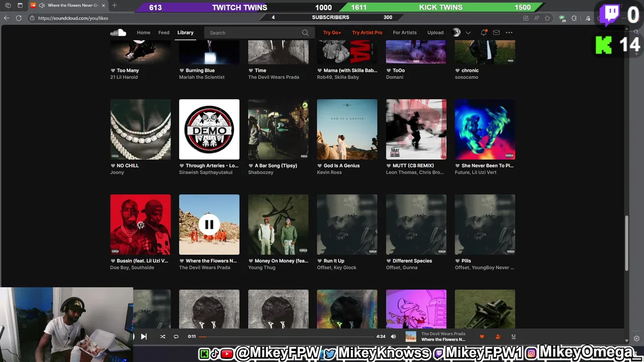Pause Where the Flowers Never Grow artwork
644x362 pixels.
pos(209,225)
